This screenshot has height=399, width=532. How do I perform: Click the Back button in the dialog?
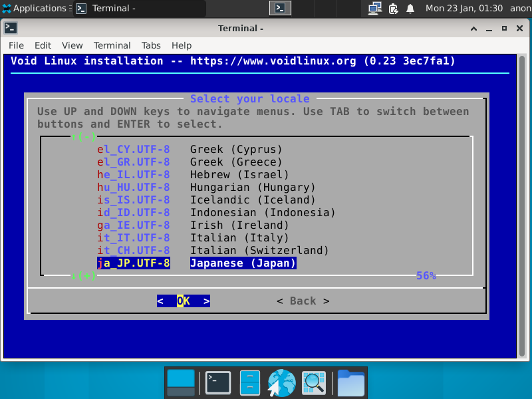[x=303, y=301]
